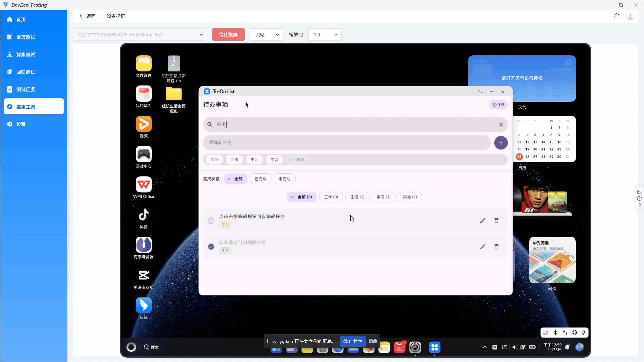
Task: Click the 添加新任务 input field
Action: click(346, 143)
